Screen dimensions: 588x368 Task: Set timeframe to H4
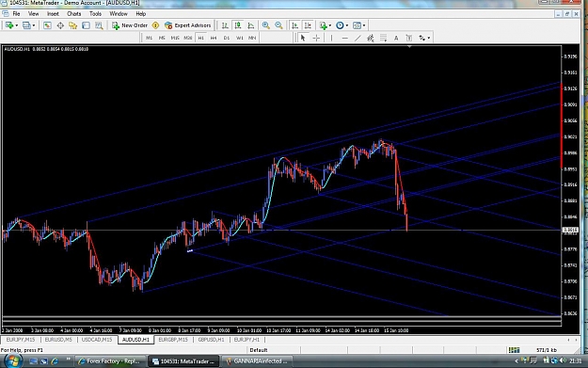(x=214, y=38)
